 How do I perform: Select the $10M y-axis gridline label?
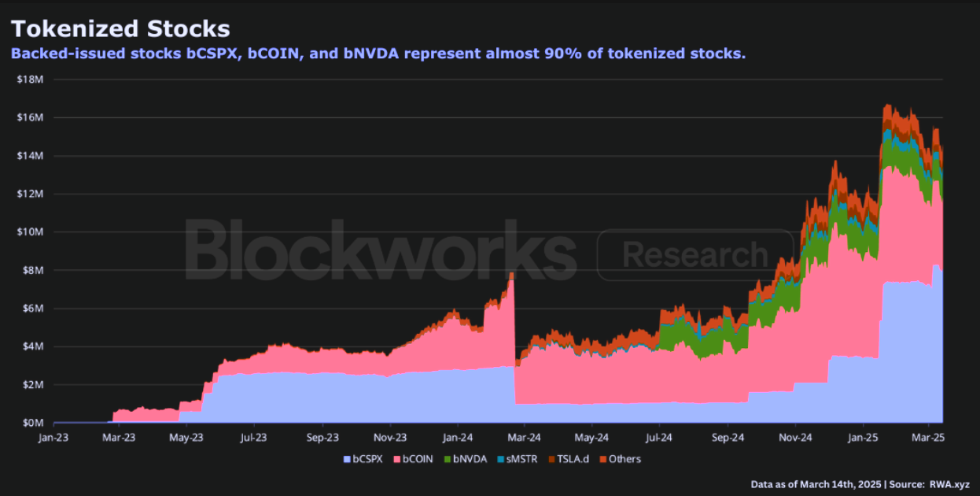(x=30, y=232)
